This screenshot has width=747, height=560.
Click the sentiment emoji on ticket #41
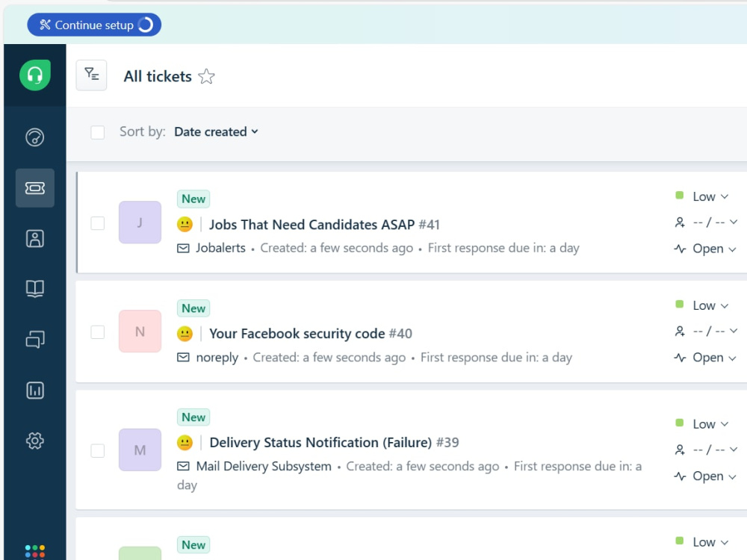185,224
